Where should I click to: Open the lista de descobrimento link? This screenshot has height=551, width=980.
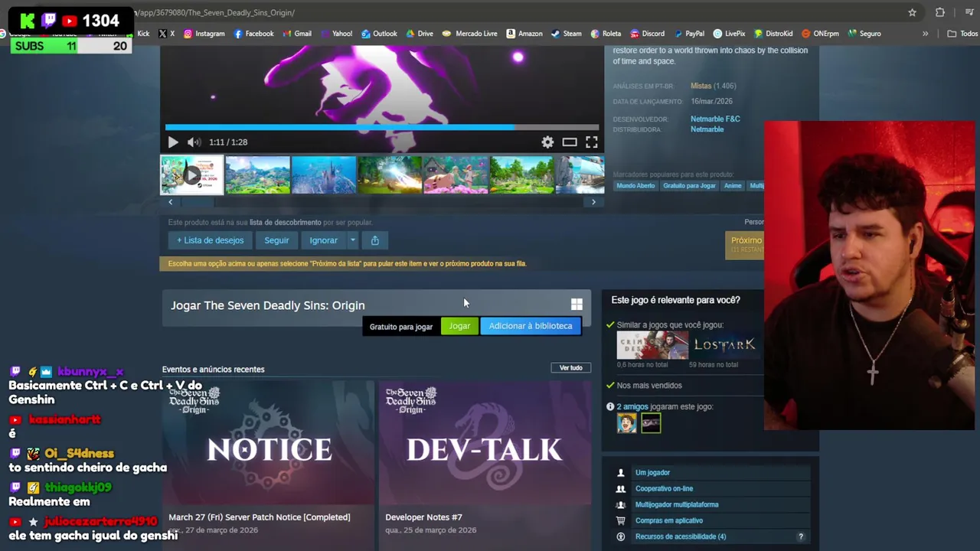pos(286,223)
